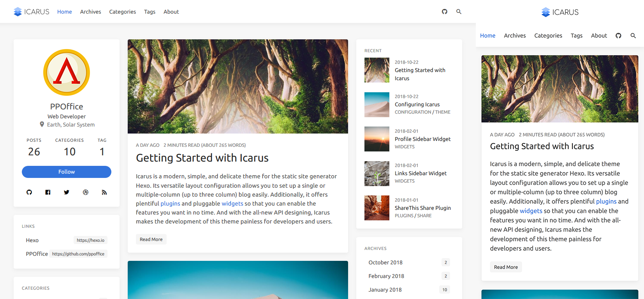Open the plugins link in desktop article
The image size is (644, 299).
click(170, 204)
